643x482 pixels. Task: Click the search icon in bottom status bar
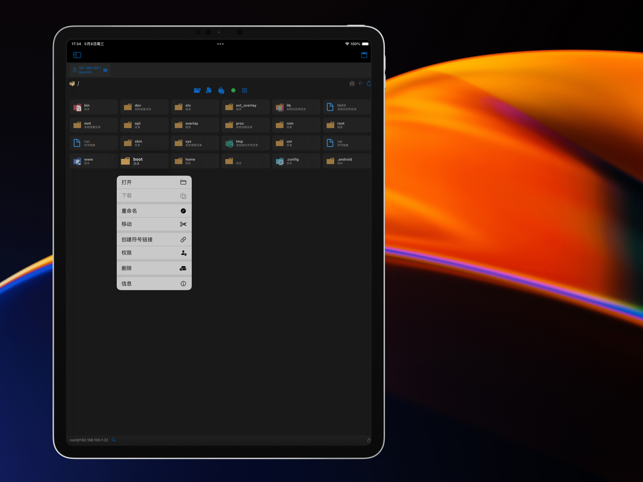click(x=114, y=440)
